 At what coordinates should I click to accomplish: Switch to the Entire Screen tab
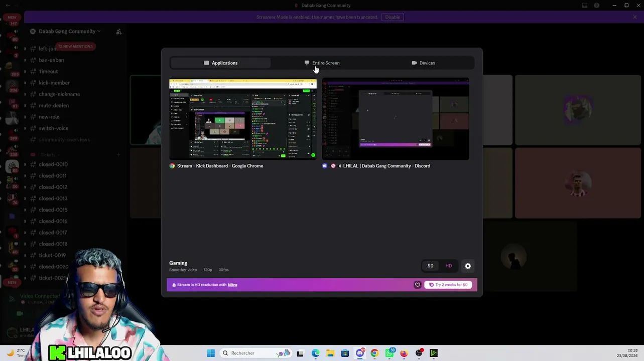pos(322,63)
